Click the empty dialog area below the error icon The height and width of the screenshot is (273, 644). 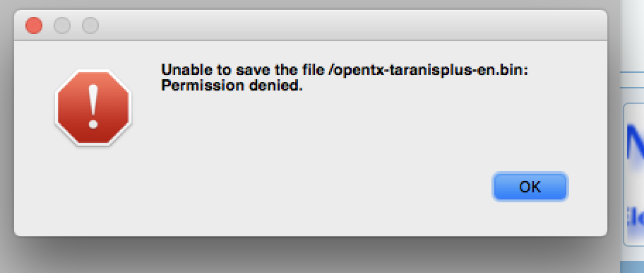point(93,189)
